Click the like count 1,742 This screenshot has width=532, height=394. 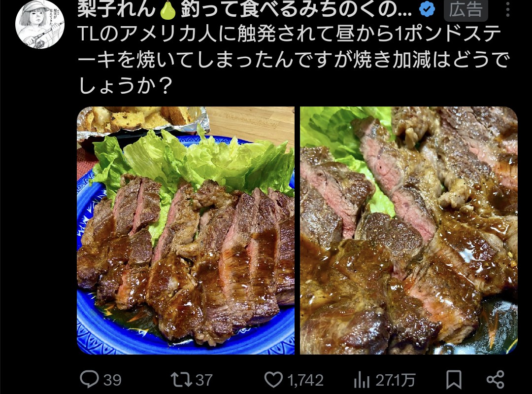(305, 380)
